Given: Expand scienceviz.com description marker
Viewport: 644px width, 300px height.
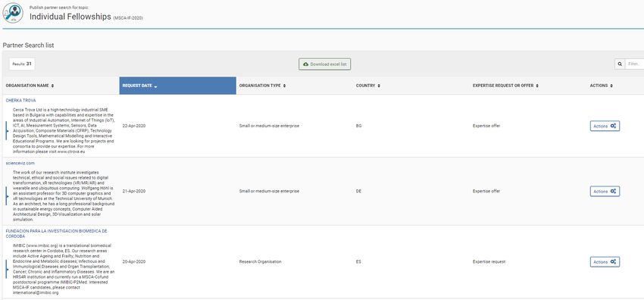Looking at the screenshot, I should point(7,196).
